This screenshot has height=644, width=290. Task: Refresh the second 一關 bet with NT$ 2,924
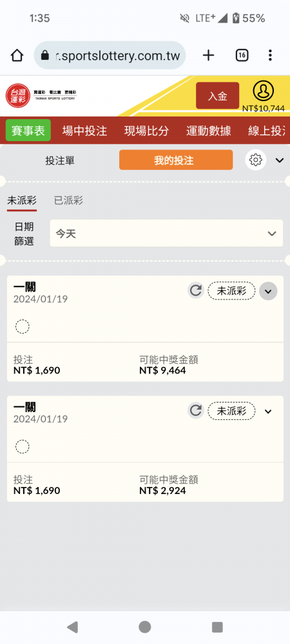pyautogui.click(x=196, y=411)
